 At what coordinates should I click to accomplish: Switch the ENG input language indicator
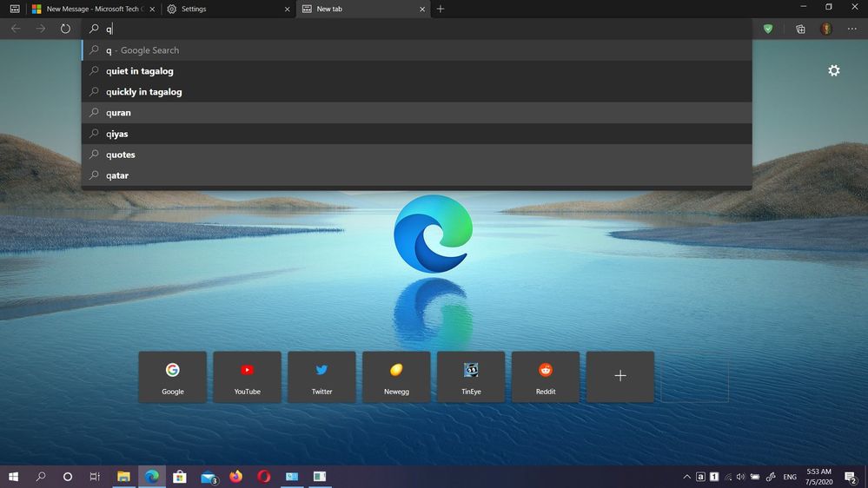click(x=790, y=477)
